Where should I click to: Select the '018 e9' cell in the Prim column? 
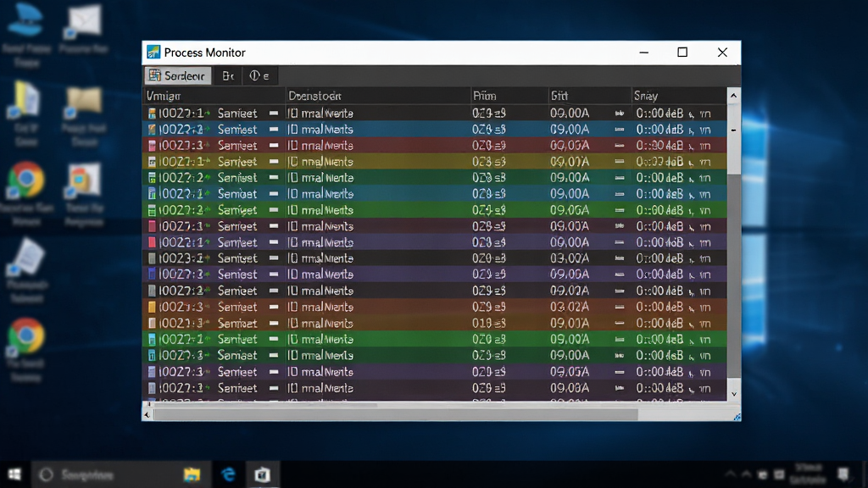[489, 323]
